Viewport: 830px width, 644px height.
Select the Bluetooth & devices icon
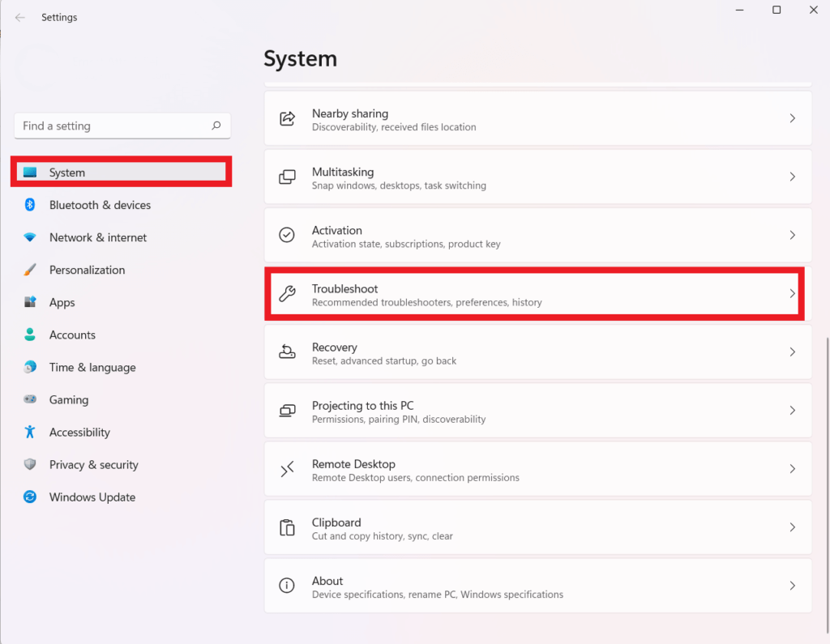point(30,205)
